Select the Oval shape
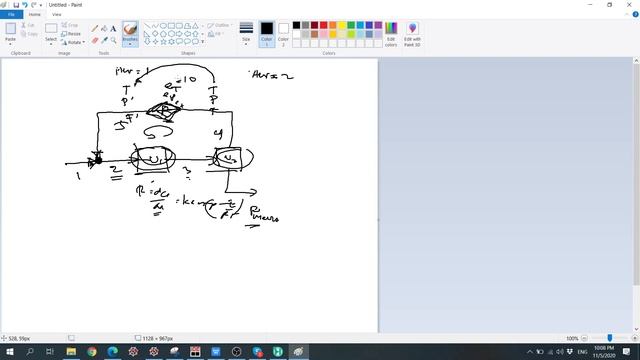This screenshot has width=640, height=360. 163,26
